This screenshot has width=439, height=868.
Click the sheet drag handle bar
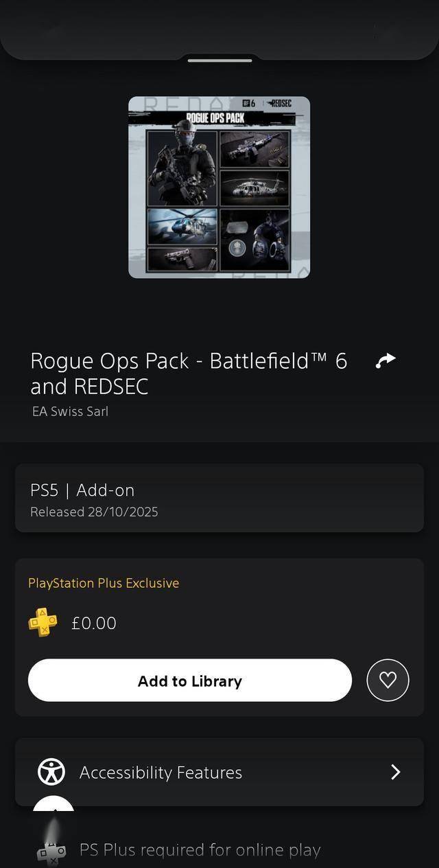pos(219,60)
